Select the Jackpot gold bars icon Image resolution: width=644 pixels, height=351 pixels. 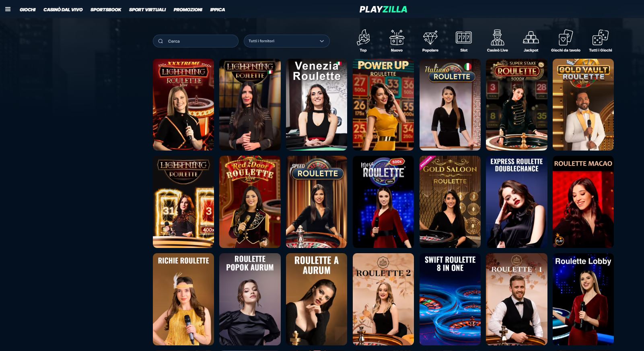531,37
